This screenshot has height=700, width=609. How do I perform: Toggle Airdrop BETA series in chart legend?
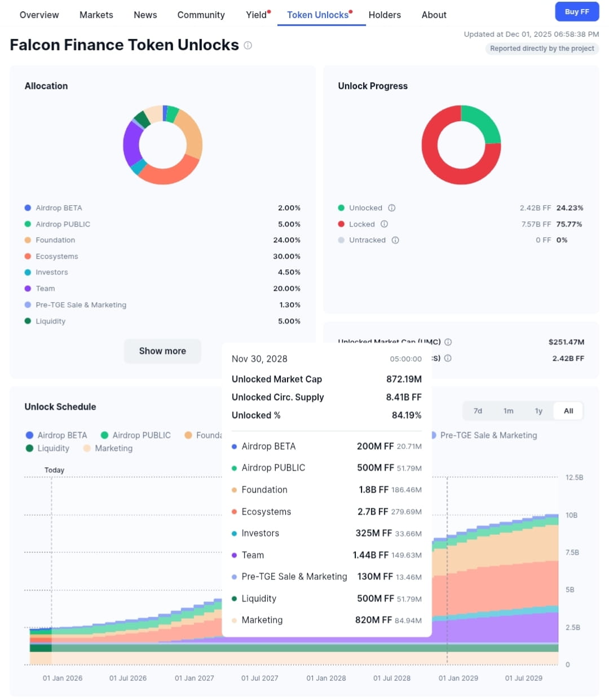pyautogui.click(x=56, y=435)
